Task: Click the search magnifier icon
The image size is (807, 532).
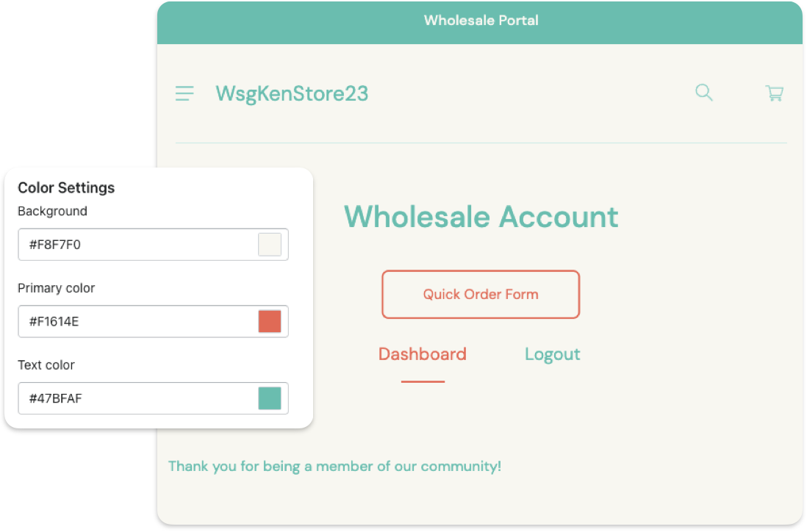Action: point(703,93)
